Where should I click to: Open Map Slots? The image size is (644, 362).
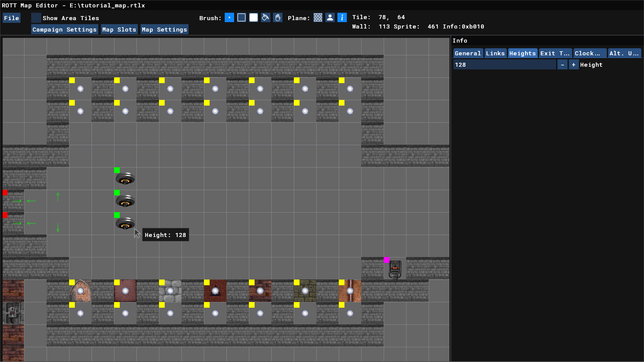coord(119,29)
